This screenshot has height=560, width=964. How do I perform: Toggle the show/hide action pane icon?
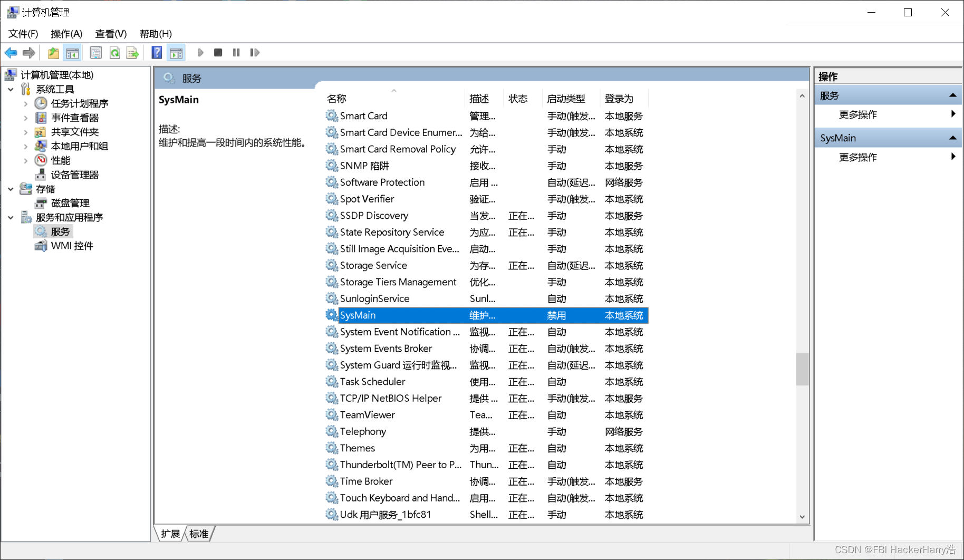coord(176,53)
